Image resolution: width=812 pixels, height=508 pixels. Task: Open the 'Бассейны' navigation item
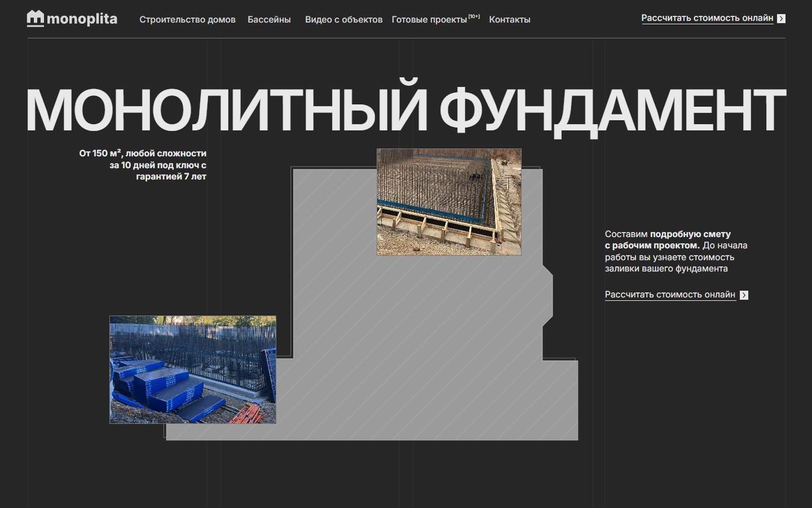[x=269, y=20]
